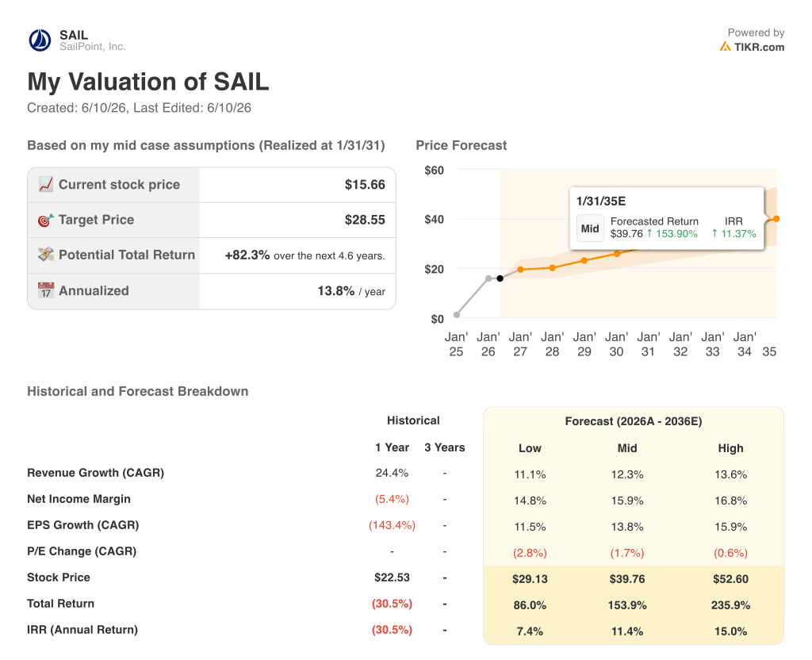Click the $39.76 mid stock price in table
The image size is (812, 660).
[627, 578]
